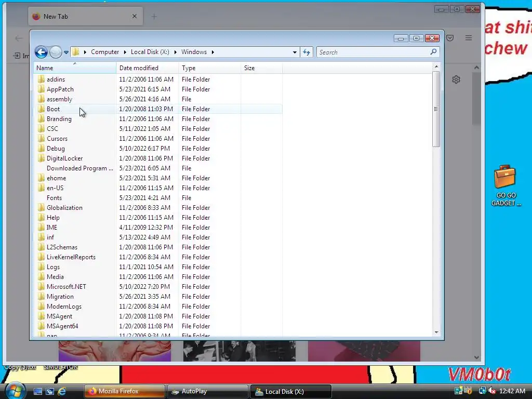This screenshot has height=399, width=532.
Task: Sort by Date modified column
Action: coord(147,68)
